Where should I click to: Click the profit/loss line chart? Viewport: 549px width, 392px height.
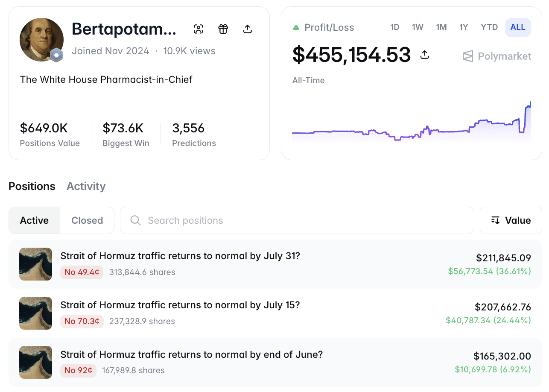(x=412, y=122)
